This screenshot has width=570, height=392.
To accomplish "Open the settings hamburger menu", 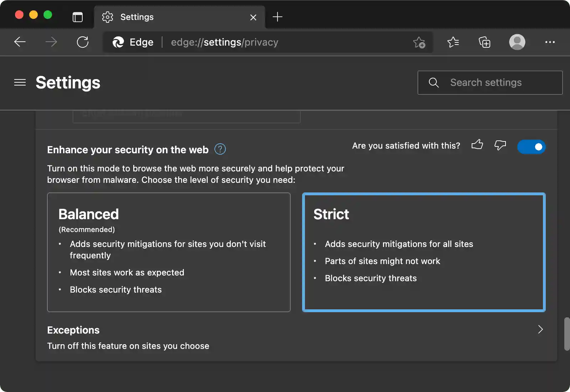I will (20, 82).
